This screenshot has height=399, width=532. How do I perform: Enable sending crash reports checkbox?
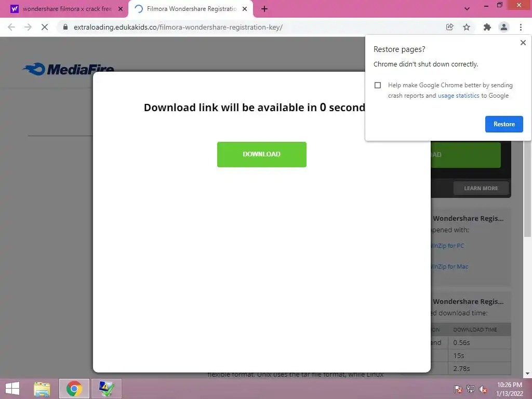click(x=378, y=85)
